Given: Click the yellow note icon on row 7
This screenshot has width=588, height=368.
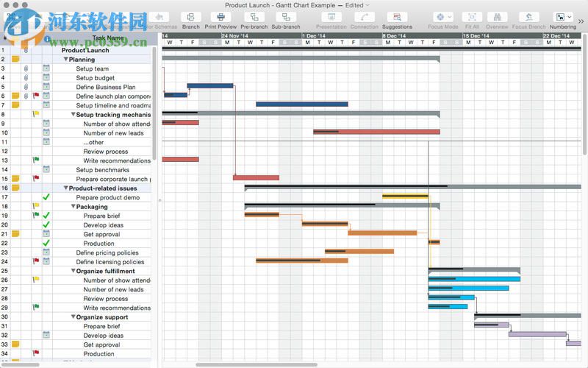Looking at the screenshot, I should pos(15,105).
